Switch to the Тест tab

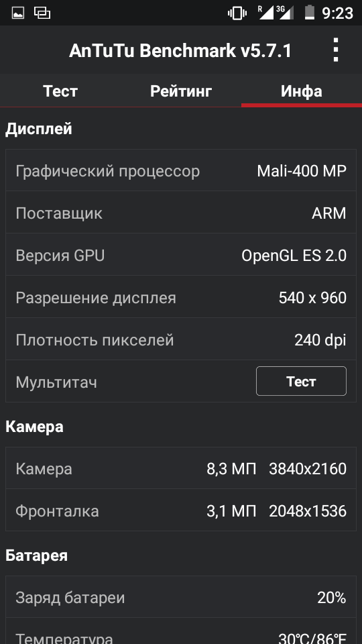pos(60,91)
